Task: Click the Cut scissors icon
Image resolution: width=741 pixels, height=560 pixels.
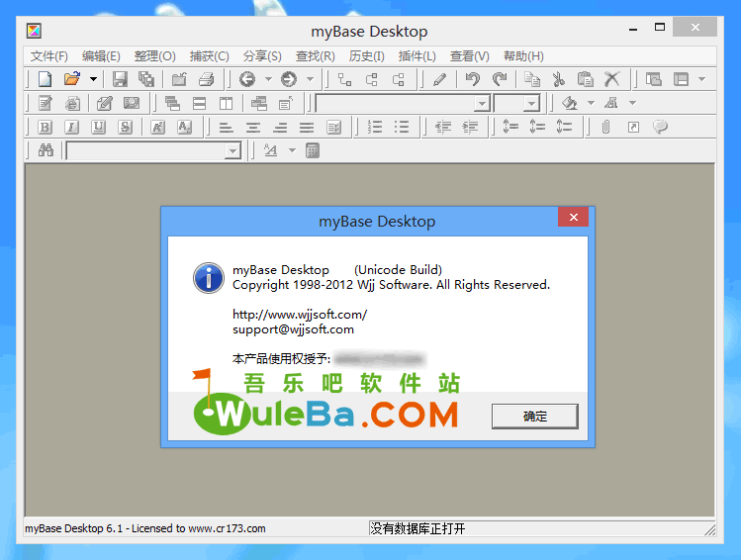Action: (x=559, y=79)
